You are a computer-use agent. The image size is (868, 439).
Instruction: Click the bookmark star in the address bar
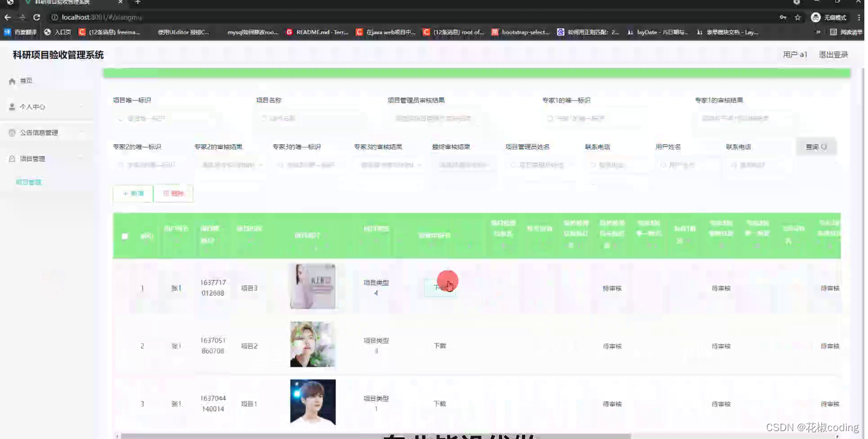tap(798, 17)
